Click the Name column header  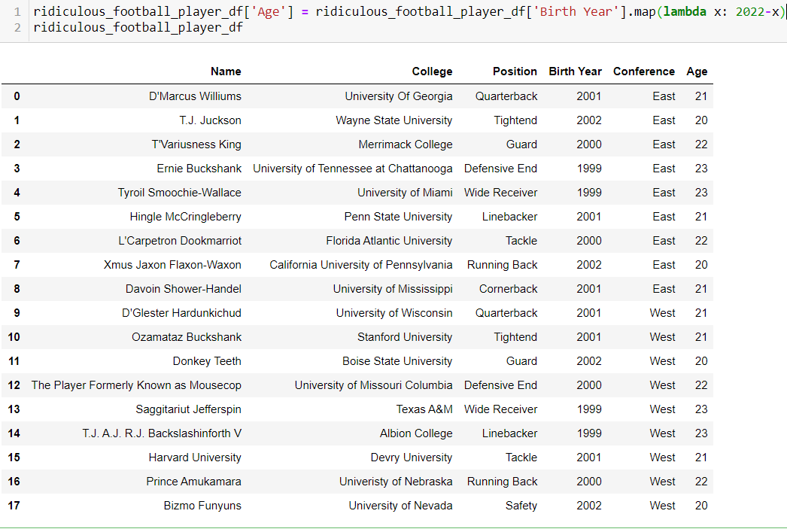226,71
